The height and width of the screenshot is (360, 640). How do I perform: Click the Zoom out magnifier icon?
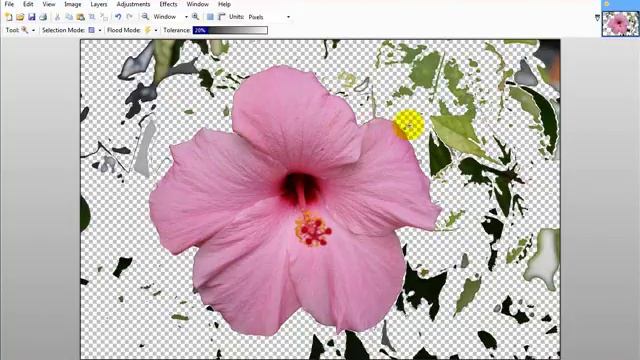coord(145,17)
